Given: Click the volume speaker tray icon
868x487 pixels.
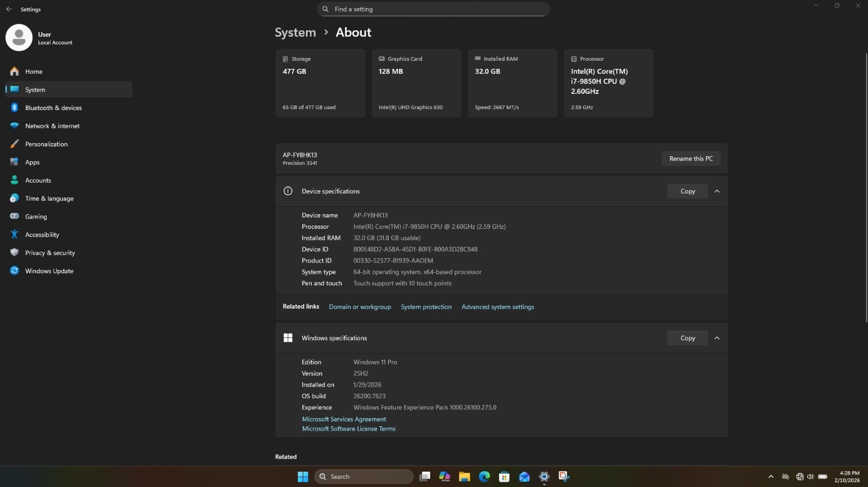Looking at the screenshot, I should pyautogui.click(x=810, y=477).
